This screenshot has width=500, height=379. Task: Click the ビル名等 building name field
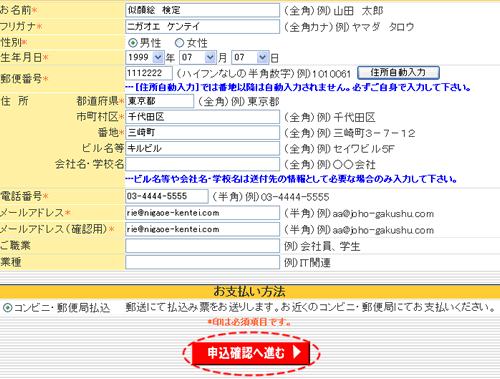pyautogui.click(x=202, y=148)
